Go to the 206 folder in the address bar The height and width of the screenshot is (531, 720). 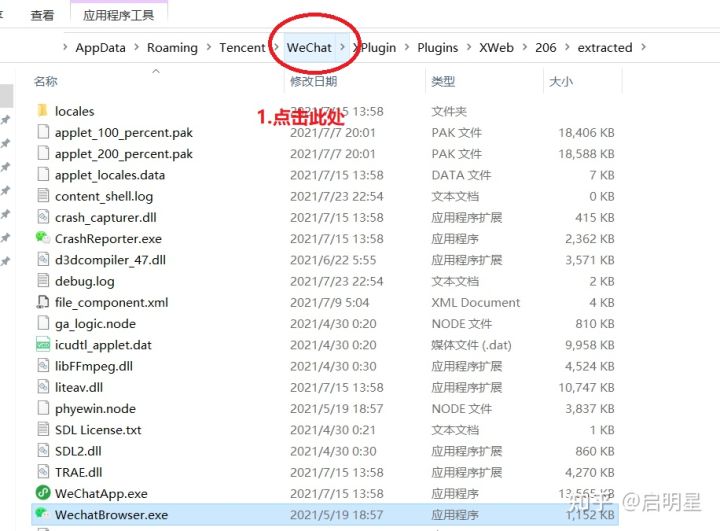pyautogui.click(x=546, y=47)
